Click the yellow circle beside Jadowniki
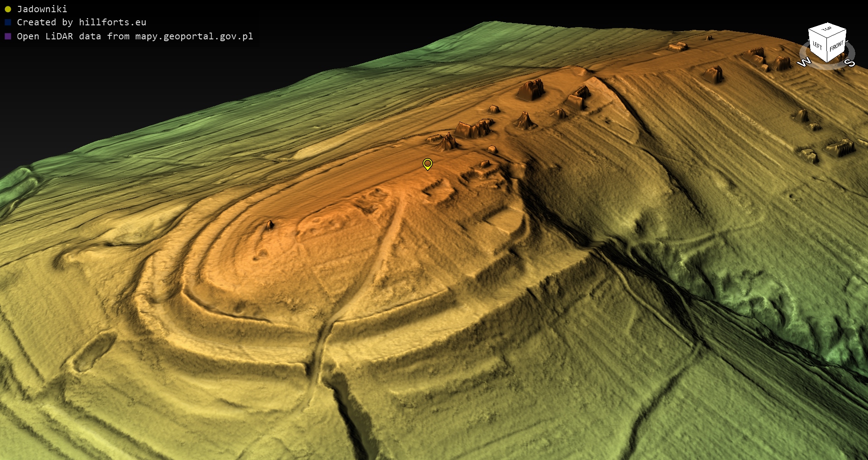Image resolution: width=868 pixels, height=460 pixels. 8,9
